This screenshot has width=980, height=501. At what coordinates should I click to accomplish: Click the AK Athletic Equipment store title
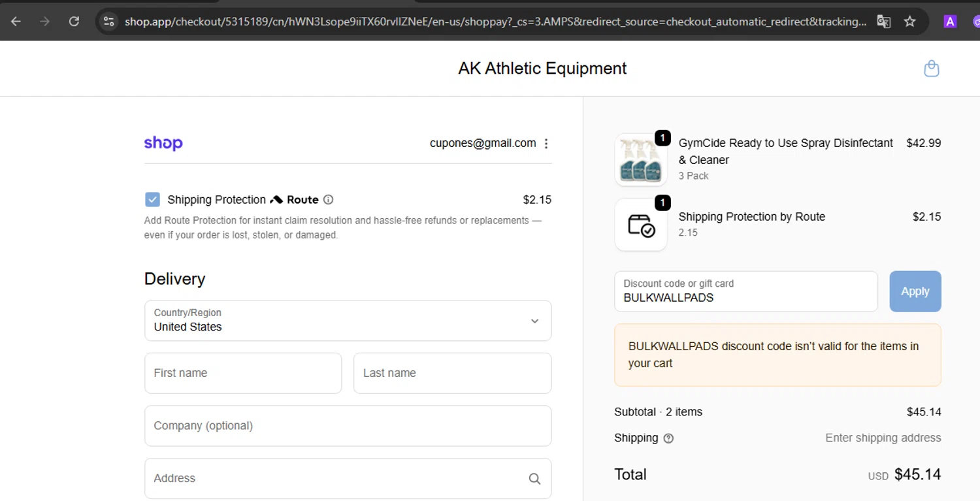[542, 69]
